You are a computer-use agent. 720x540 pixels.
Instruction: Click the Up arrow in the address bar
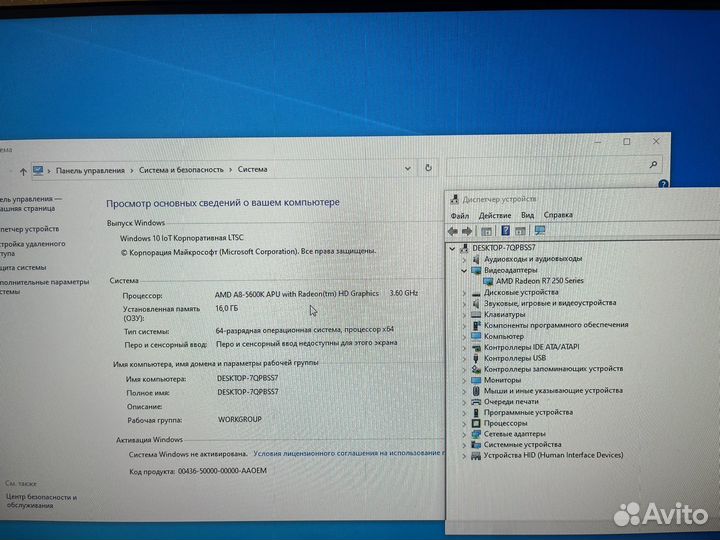[x=24, y=171]
